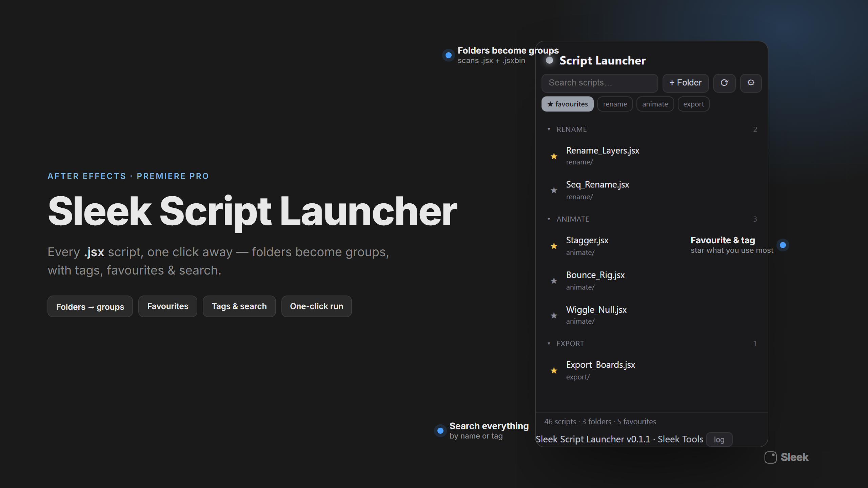The image size is (868, 488).
Task: Click the blue dot by Search everything
Action: click(x=440, y=431)
